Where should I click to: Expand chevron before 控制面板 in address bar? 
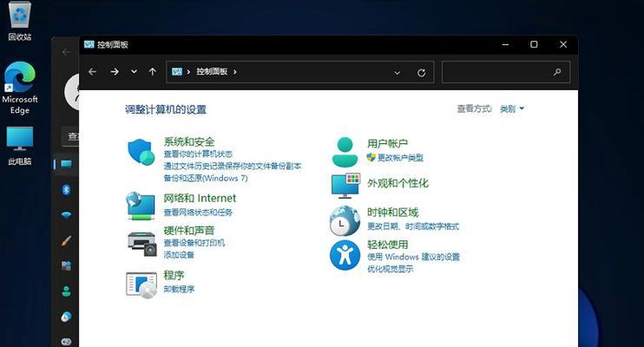coord(188,72)
